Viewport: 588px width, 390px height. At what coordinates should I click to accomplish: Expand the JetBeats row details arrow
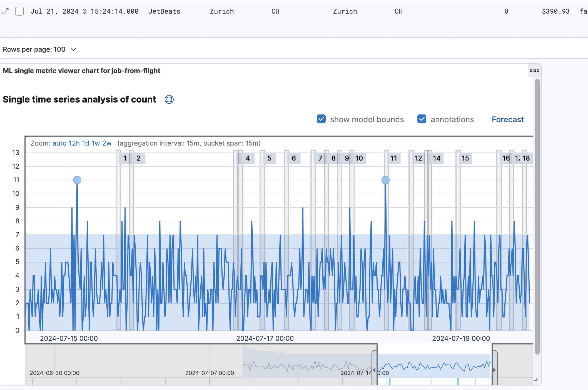(x=6, y=11)
